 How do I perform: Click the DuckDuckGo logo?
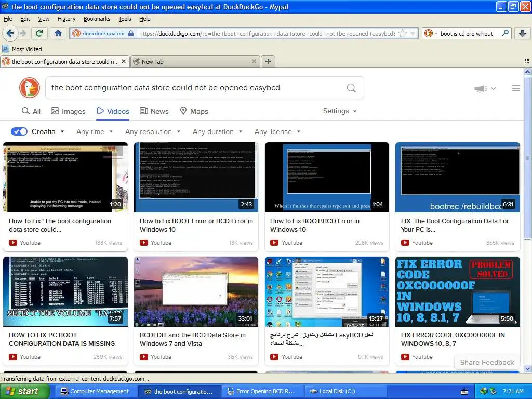point(30,87)
